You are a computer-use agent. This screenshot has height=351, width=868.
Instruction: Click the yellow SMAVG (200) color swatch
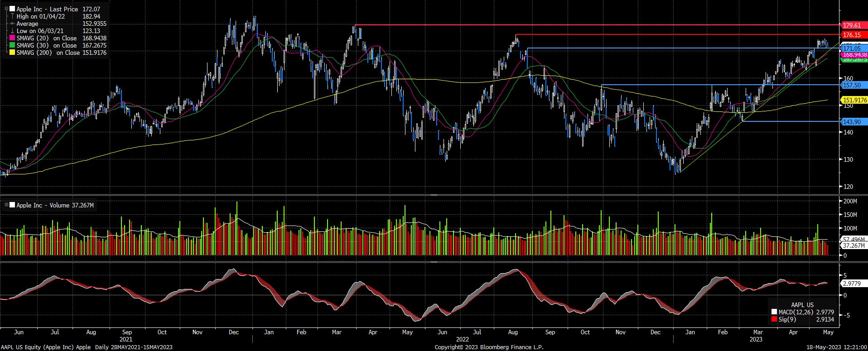pos(12,53)
